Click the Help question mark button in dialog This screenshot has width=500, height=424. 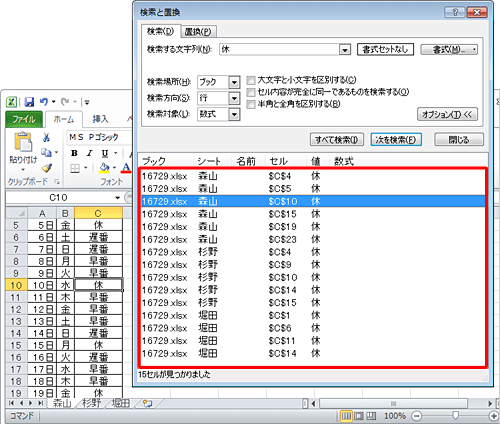pos(455,12)
